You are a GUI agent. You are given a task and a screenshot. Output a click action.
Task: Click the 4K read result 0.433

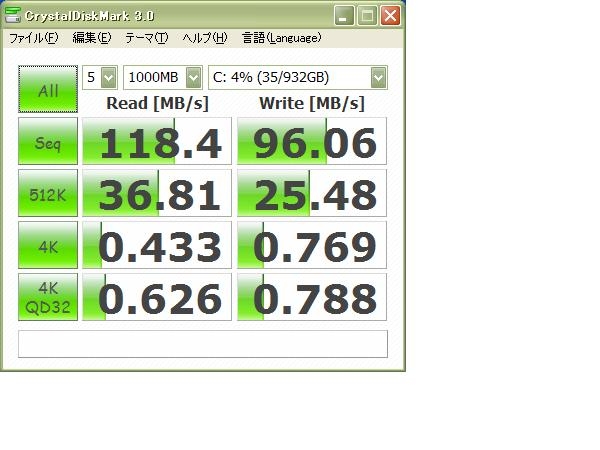[x=157, y=245]
